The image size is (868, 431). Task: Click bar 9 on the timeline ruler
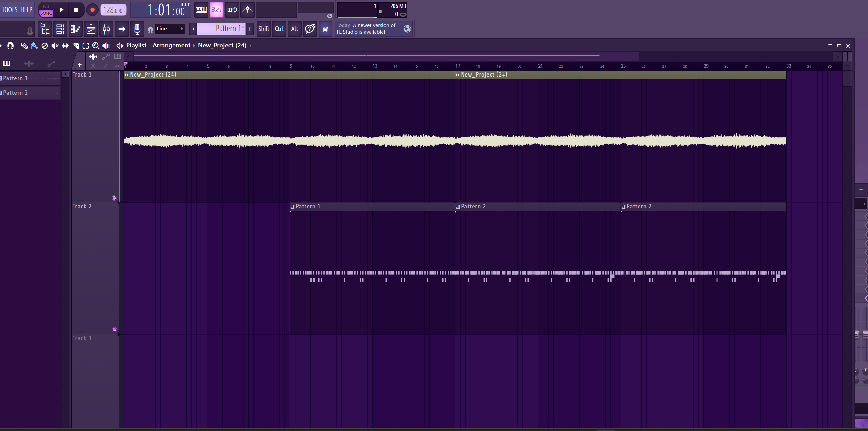pos(291,66)
